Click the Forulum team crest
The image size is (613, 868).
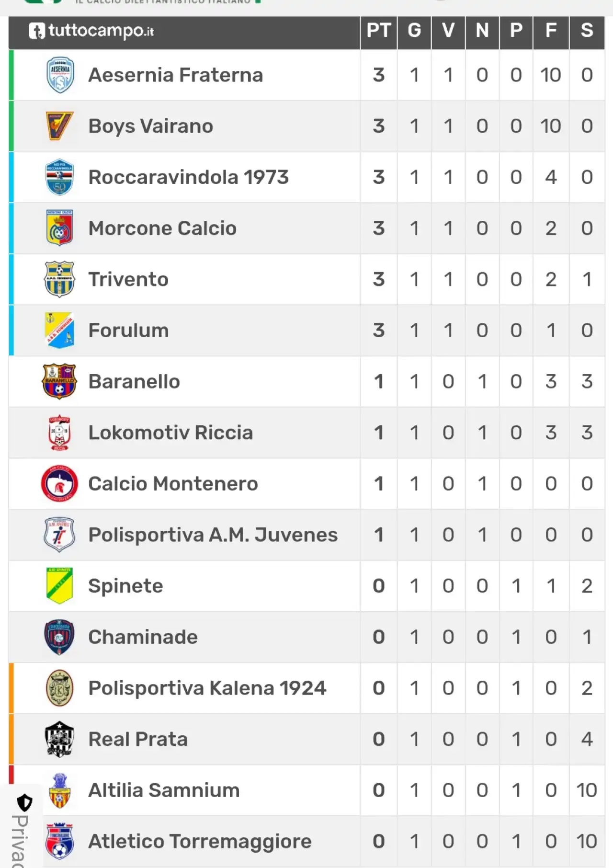[x=59, y=330]
